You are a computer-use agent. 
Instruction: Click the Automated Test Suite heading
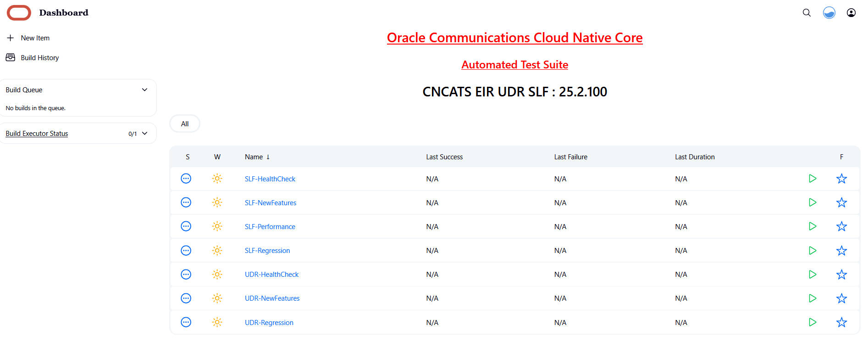coord(514,65)
